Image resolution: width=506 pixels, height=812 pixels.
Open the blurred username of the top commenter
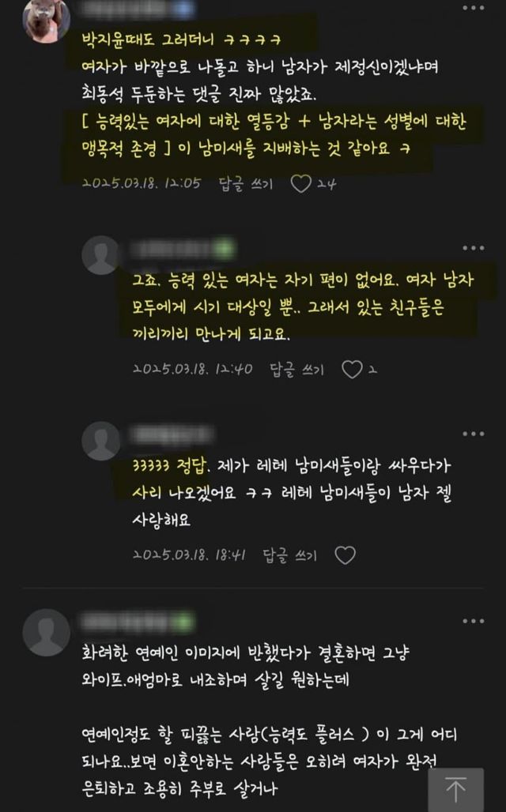(x=136, y=10)
